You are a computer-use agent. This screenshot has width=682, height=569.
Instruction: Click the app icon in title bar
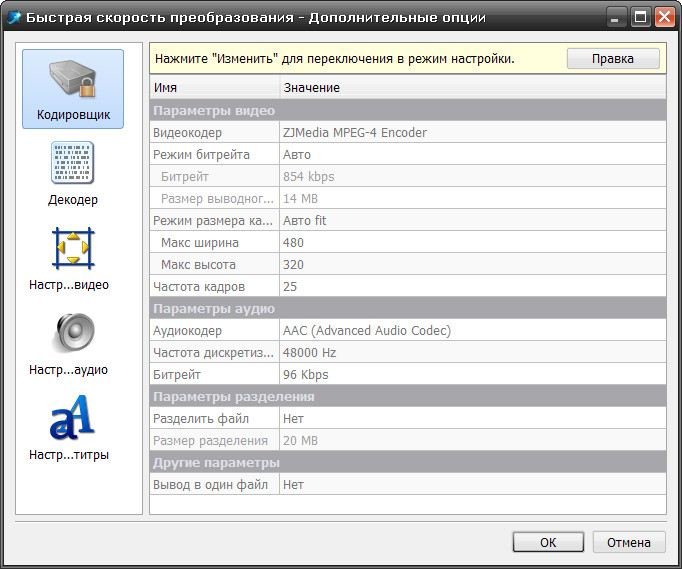tap(13, 17)
